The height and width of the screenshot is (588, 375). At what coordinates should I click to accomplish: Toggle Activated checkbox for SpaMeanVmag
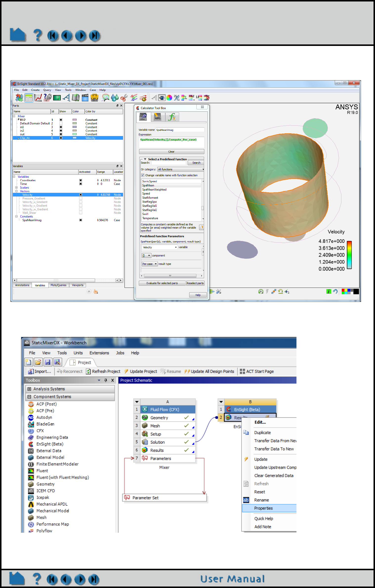[x=81, y=220]
